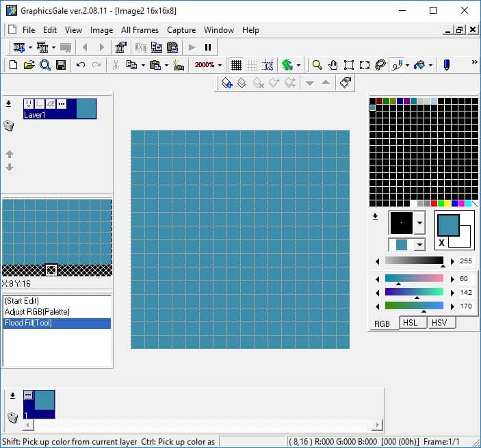Open the Edit menu
The image size is (481, 448).
pyautogui.click(x=50, y=30)
